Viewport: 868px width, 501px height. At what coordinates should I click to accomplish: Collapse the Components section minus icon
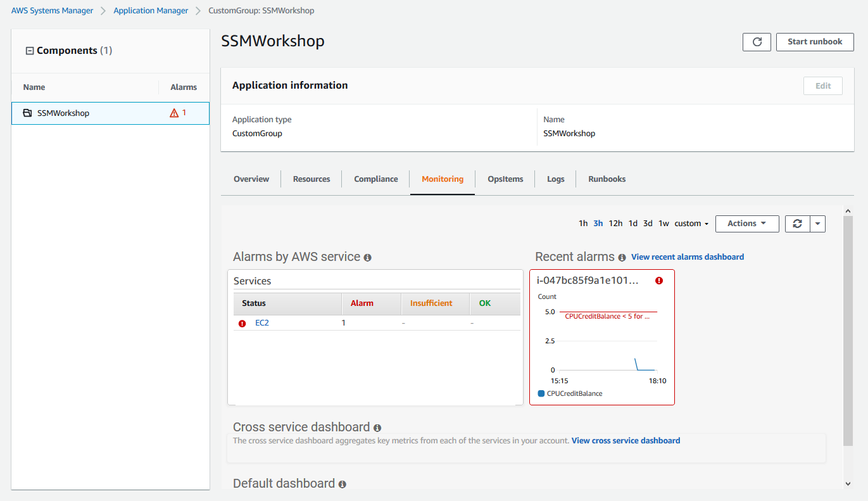29,51
